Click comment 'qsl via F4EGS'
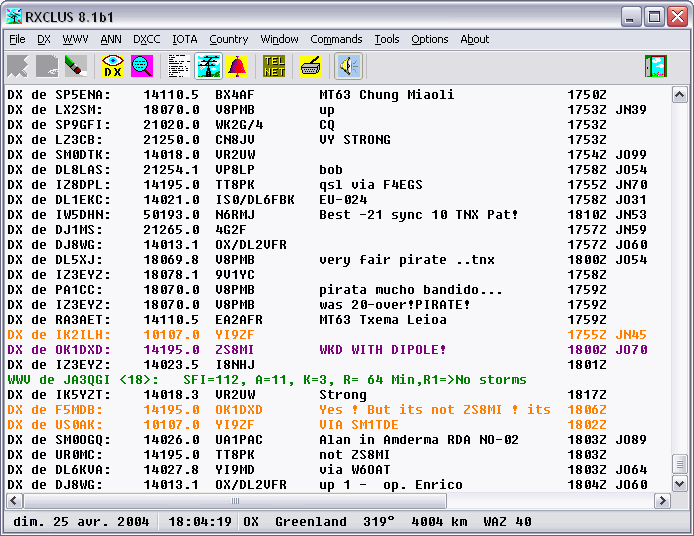This screenshot has width=694, height=536. [371, 185]
